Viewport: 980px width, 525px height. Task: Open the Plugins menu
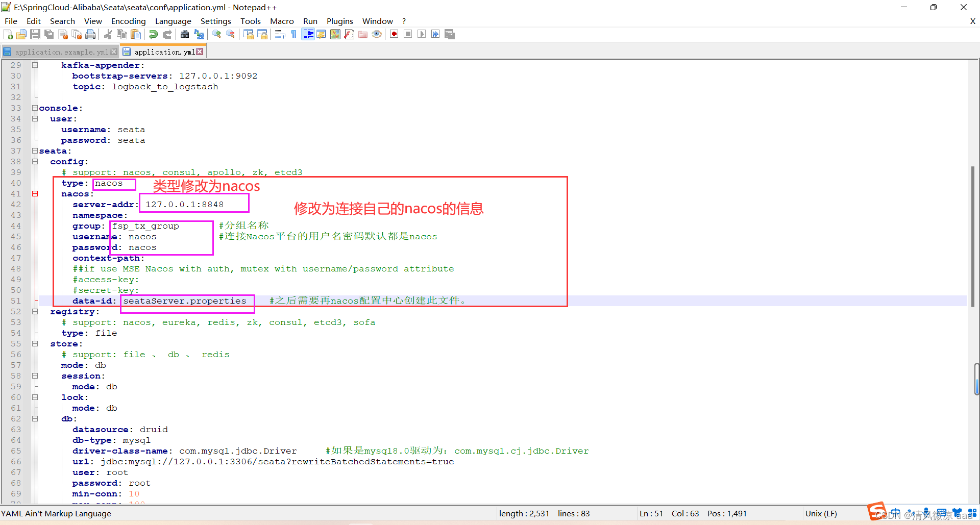(x=340, y=21)
